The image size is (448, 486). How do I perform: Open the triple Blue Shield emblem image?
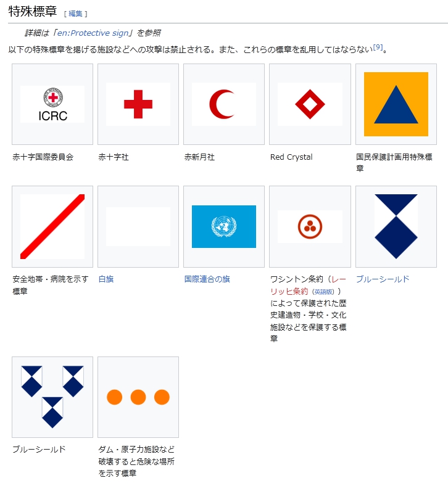pos(52,397)
